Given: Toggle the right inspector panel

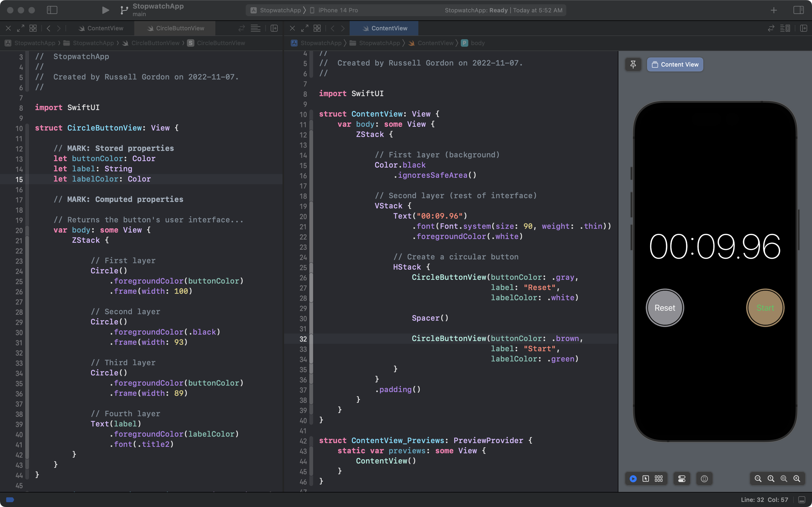Looking at the screenshot, I should [x=798, y=10].
